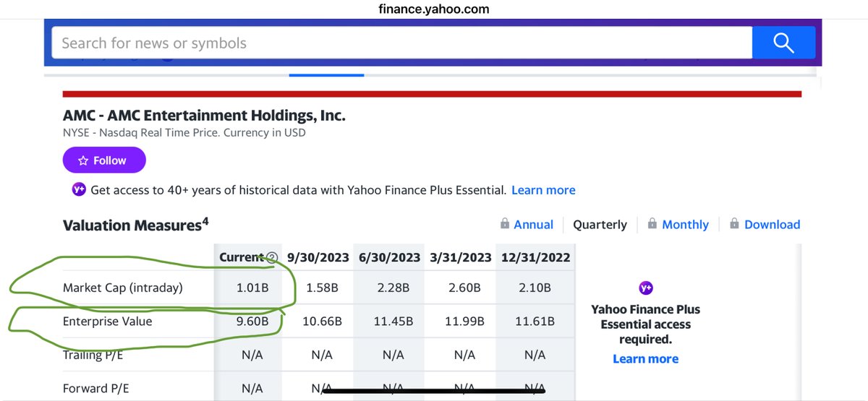868x401 pixels.
Task: Select the Market Cap (intraday) row label
Action: [x=123, y=288]
